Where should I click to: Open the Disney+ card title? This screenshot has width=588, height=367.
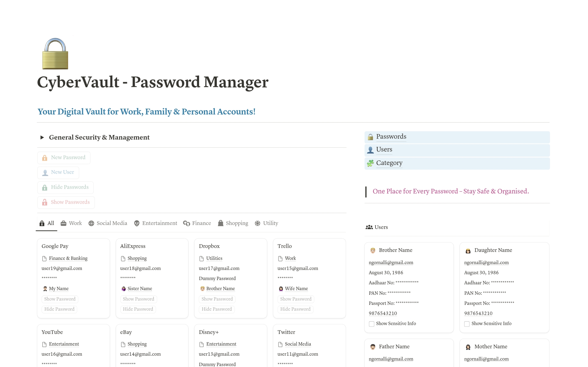209,332
